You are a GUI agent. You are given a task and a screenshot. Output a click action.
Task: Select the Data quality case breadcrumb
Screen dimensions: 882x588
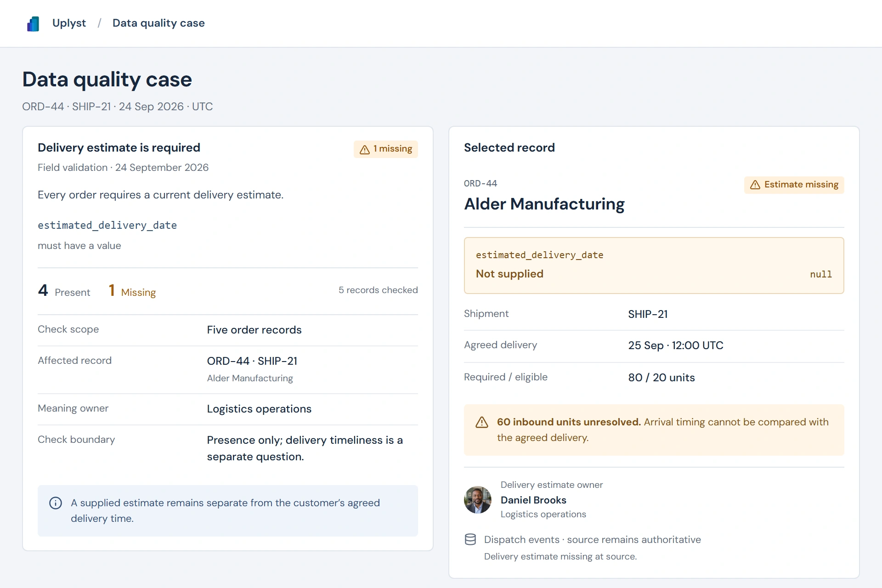tap(158, 23)
